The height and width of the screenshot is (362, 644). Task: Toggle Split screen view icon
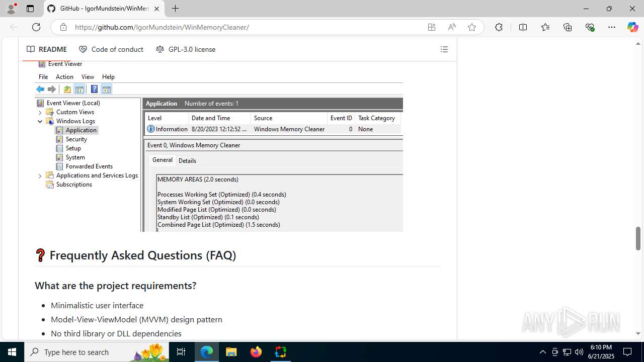tap(523, 27)
